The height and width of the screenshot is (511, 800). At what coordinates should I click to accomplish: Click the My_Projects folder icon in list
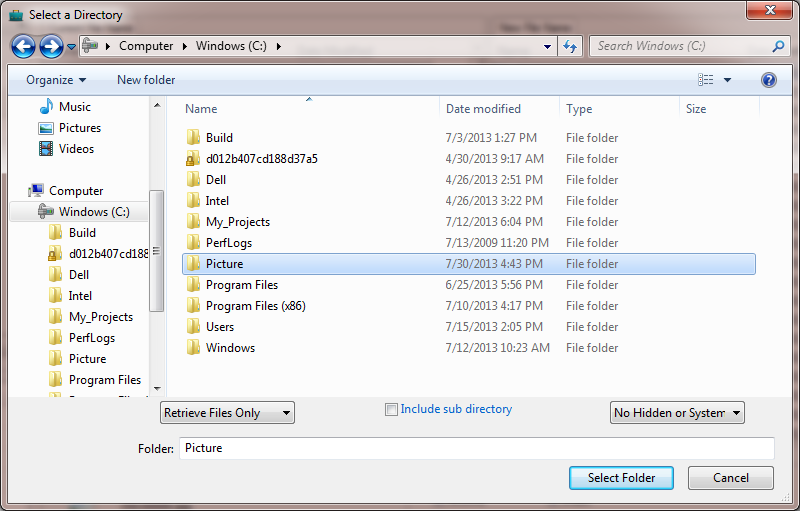[x=193, y=221]
